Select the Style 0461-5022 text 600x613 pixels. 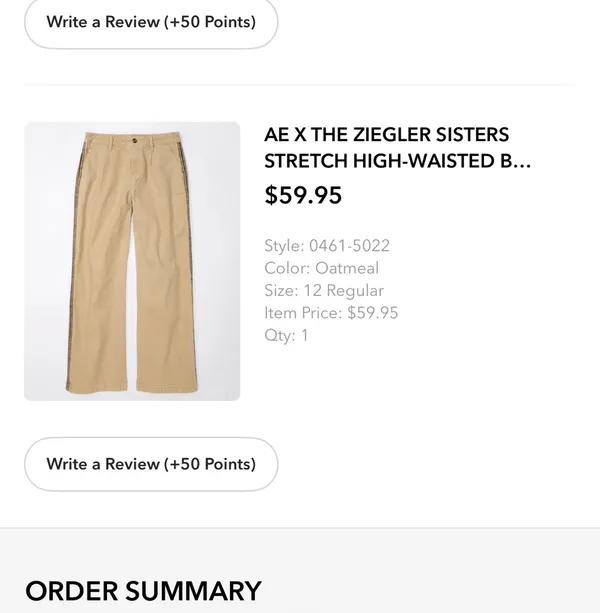(x=327, y=246)
